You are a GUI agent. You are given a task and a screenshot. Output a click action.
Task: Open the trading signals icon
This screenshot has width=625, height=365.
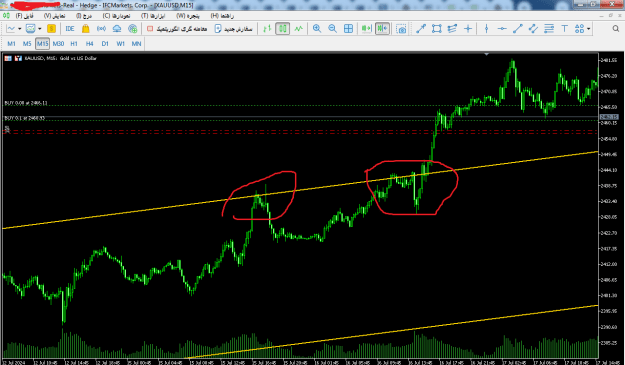point(101,29)
